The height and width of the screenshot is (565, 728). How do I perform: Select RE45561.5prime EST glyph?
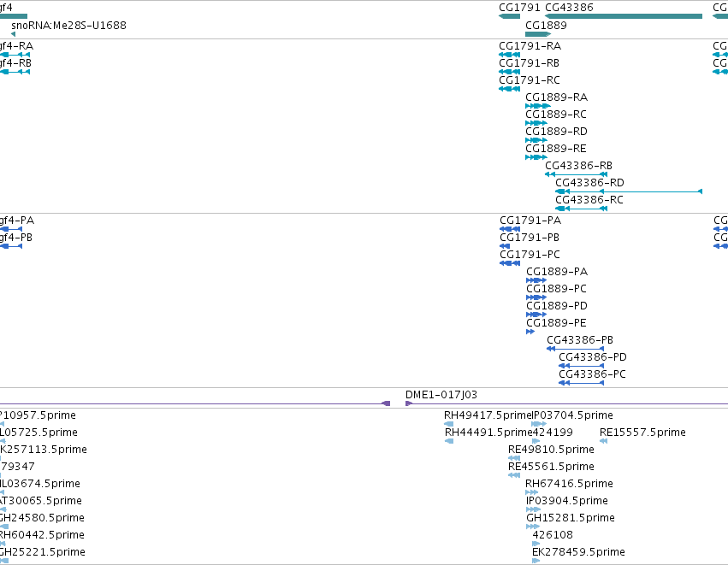coord(514,475)
